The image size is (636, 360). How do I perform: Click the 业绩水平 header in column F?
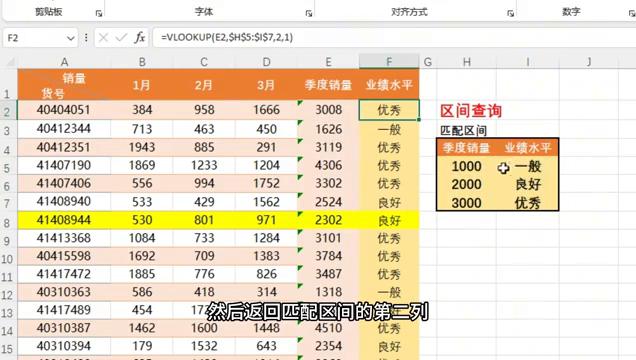pyautogui.click(x=389, y=85)
